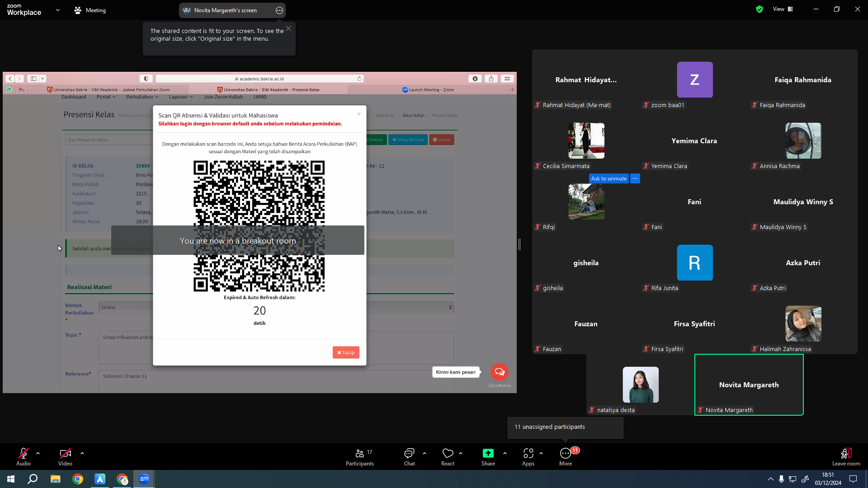Expand video options arrow next to Video
The image size is (868, 488).
82,453
